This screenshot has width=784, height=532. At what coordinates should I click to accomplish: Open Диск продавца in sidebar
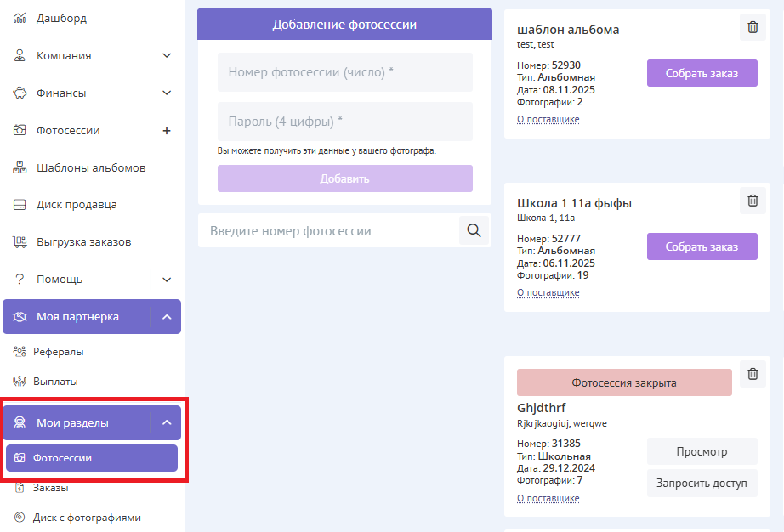(x=77, y=205)
